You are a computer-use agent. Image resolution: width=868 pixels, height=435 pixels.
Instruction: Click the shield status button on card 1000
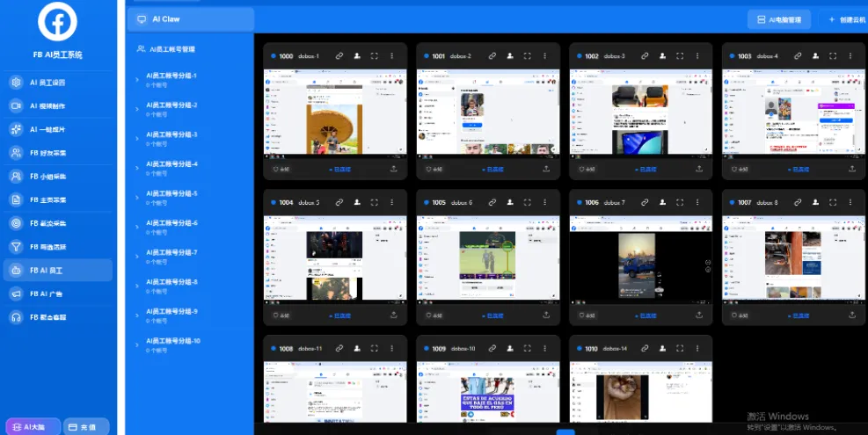pyautogui.click(x=281, y=170)
